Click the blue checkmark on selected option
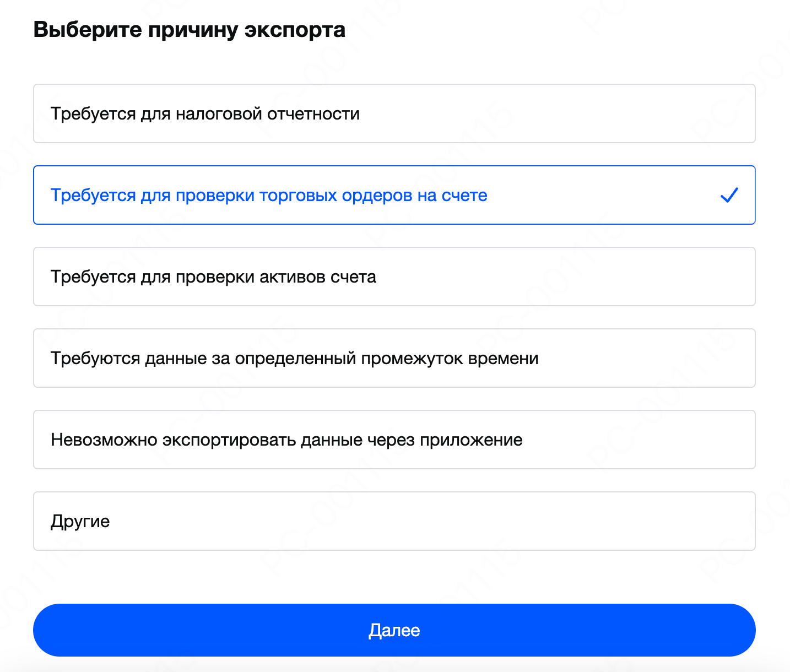The image size is (790, 672). coord(729,195)
